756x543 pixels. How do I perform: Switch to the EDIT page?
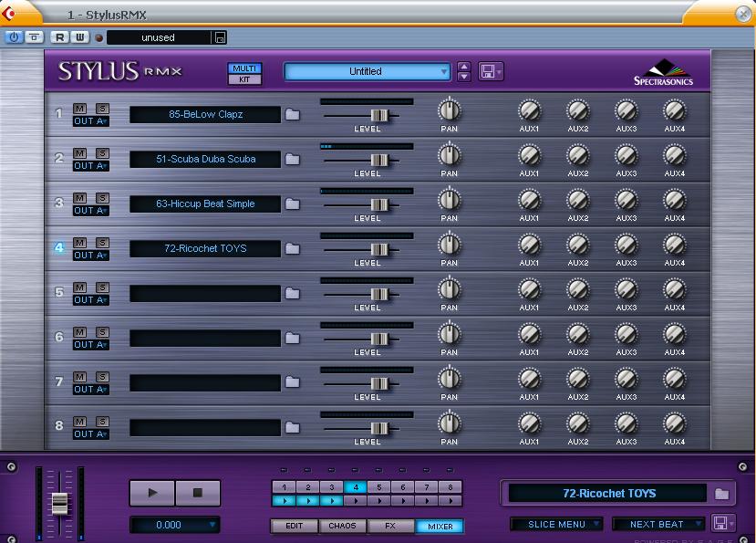[295, 526]
